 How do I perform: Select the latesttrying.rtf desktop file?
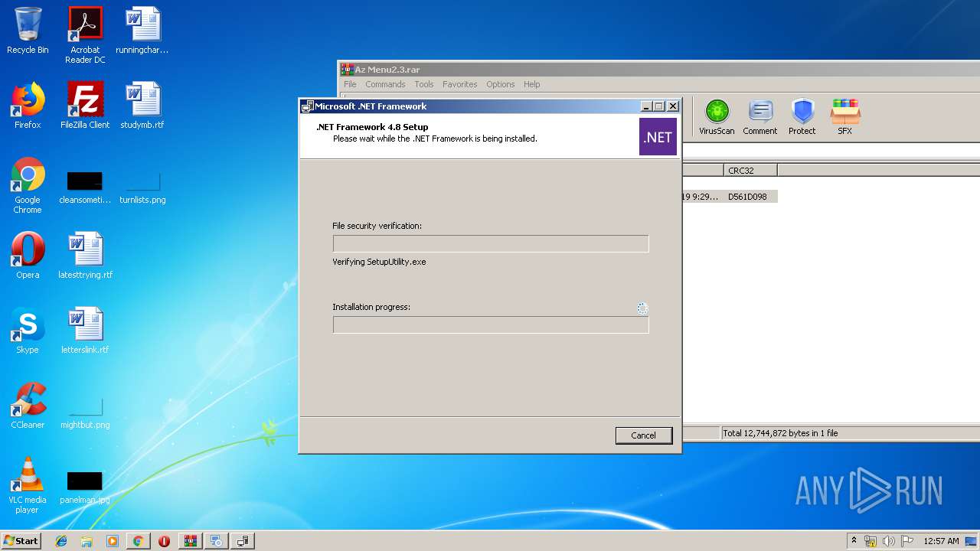[x=85, y=256]
